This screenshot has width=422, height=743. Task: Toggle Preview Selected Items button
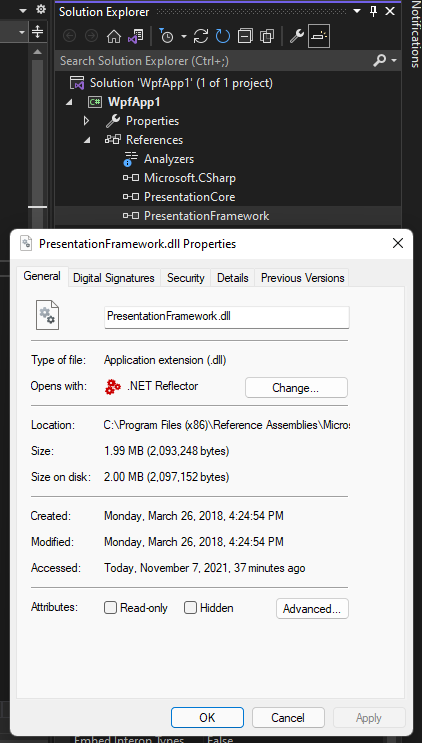pyautogui.click(x=319, y=36)
